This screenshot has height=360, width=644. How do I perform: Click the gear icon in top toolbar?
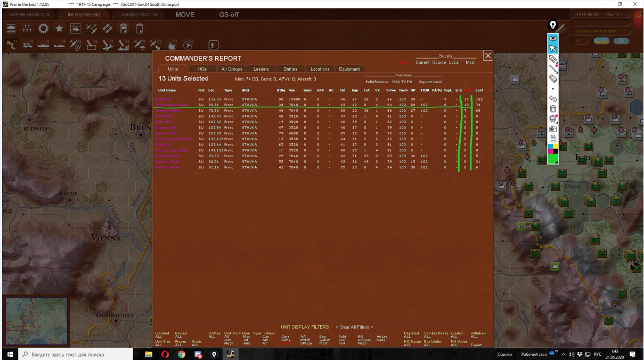pos(44,28)
